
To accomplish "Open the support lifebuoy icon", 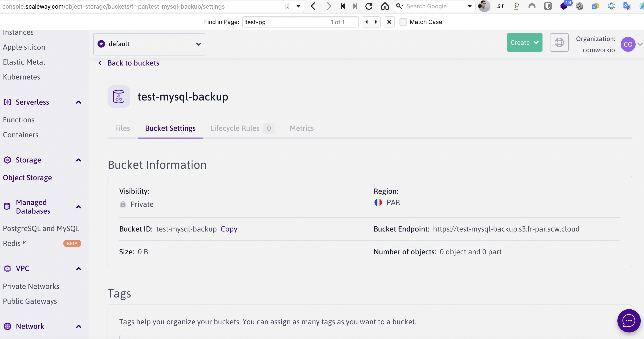I will (x=559, y=42).
